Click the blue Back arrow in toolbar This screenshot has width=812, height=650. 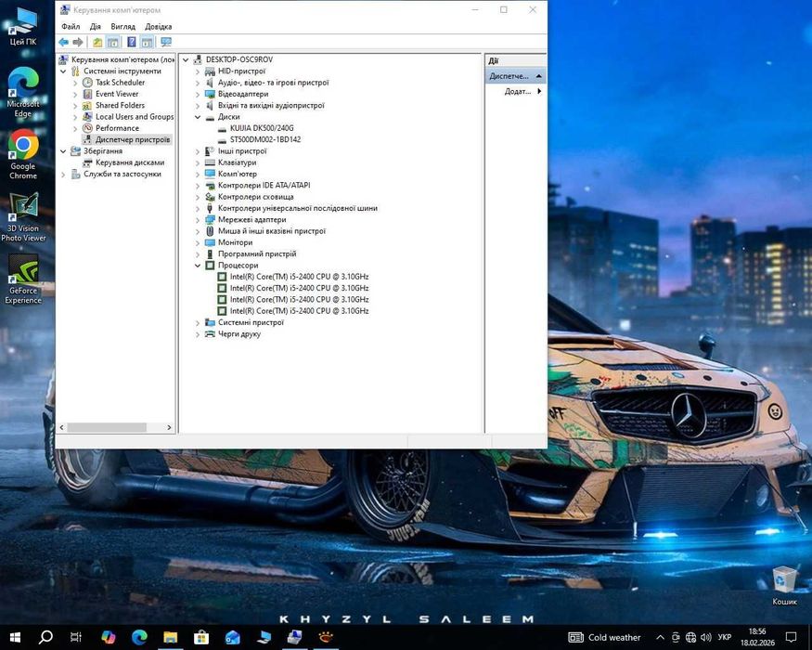point(64,42)
